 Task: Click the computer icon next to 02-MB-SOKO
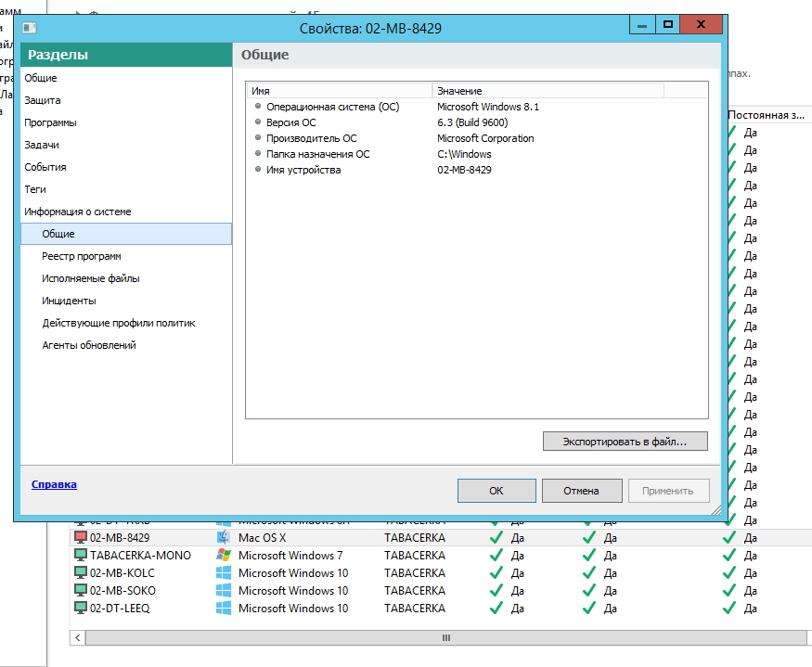pyautogui.click(x=80, y=590)
